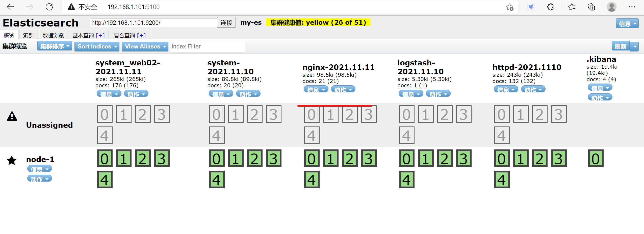Viewport: 644px width, 234px height.
Task: Click the Elasticsearch URL input field
Action: 153,23
